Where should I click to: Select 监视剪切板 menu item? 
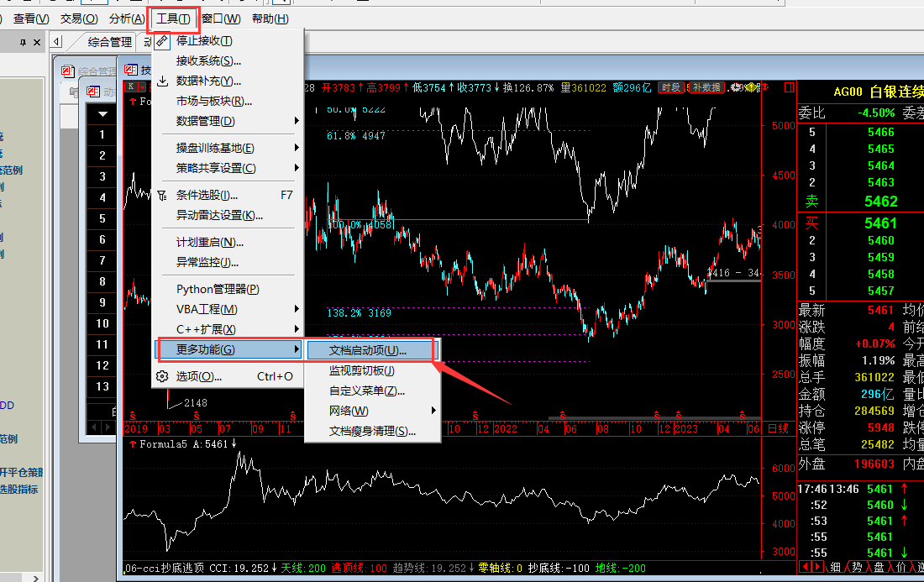pyautogui.click(x=372, y=370)
